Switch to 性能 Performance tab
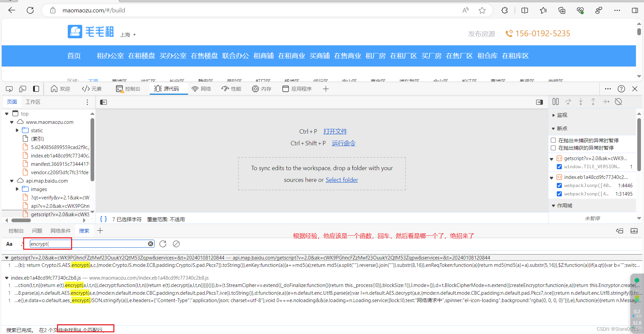The width and height of the screenshot is (644, 334). pos(231,89)
